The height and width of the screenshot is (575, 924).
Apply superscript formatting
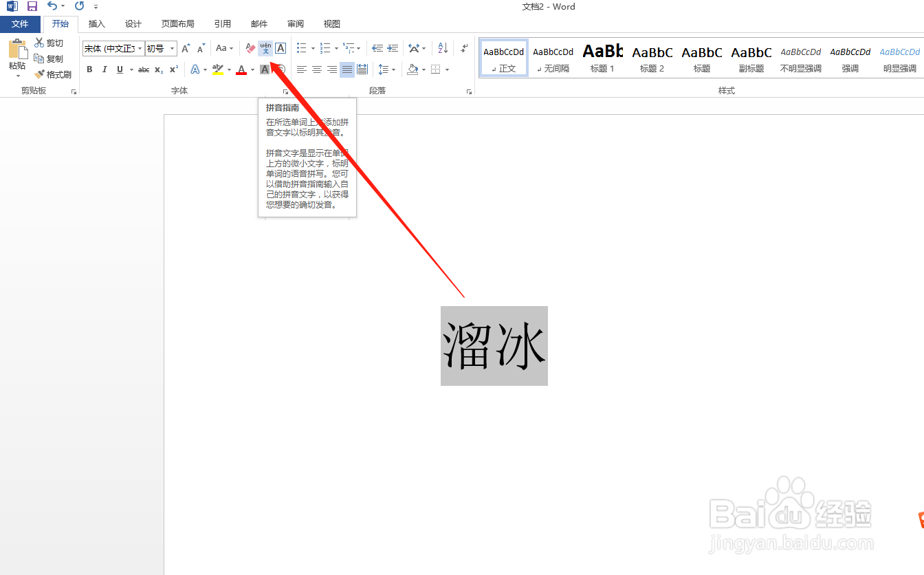click(x=173, y=69)
